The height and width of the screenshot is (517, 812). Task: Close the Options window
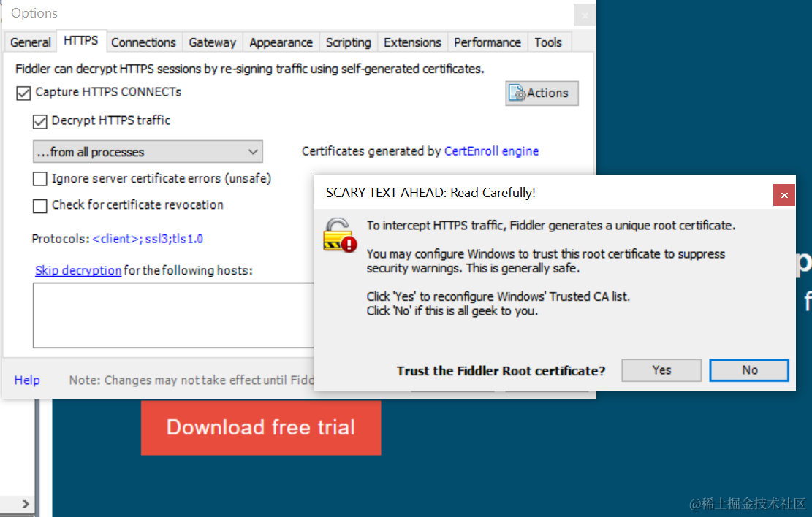tap(585, 15)
